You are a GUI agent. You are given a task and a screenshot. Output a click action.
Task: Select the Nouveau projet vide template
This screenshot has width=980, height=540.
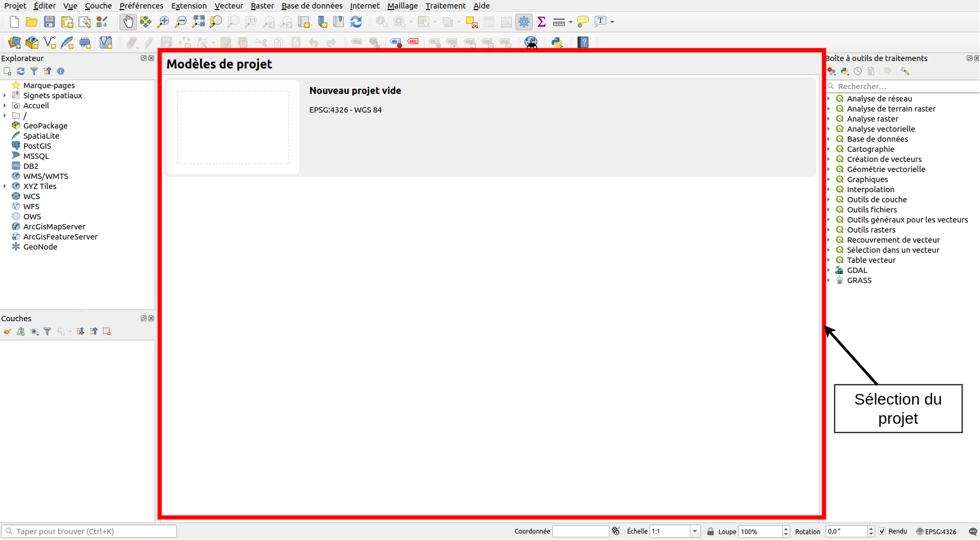point(355,91)
